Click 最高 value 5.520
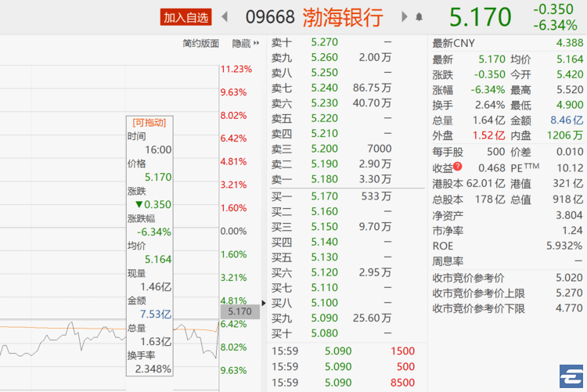Image resolution: width=587 pixels, height=392 pixels. pos(570,89)
